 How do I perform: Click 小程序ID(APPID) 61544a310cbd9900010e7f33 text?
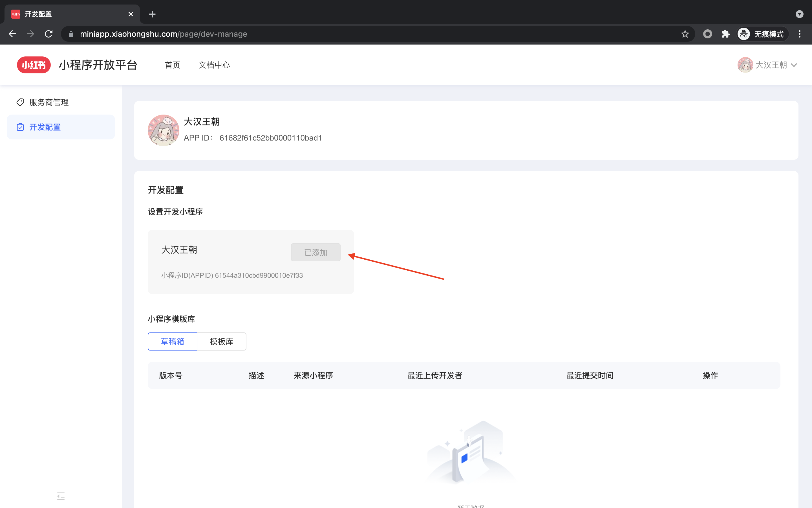[232, 275]
